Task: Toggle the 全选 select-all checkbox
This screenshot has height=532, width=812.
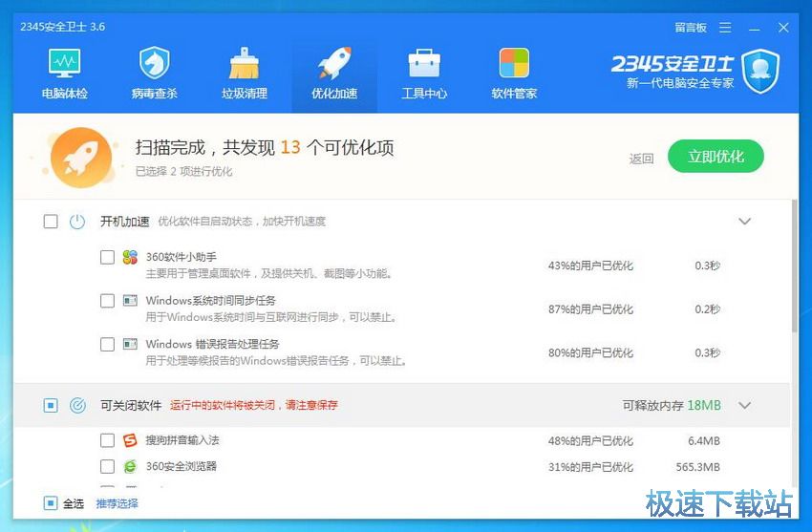Action: tap(51, 503)
